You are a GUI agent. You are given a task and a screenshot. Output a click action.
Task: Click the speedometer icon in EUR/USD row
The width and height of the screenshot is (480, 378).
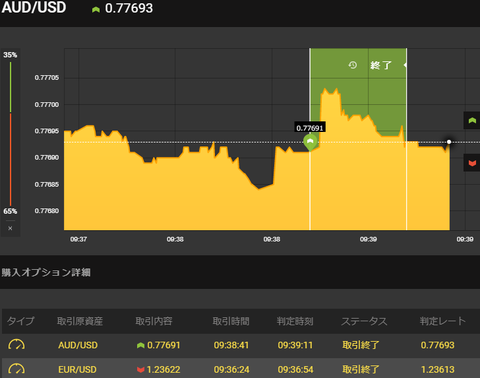pyautogui.click(x=16, y=369)
